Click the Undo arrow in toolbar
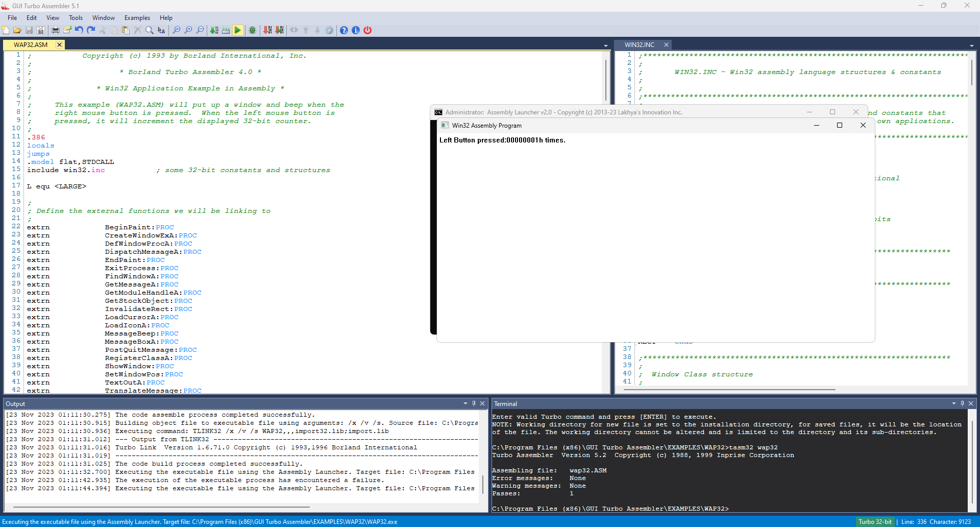This screenshot has width=980, height=527. [x=79, y=31]
